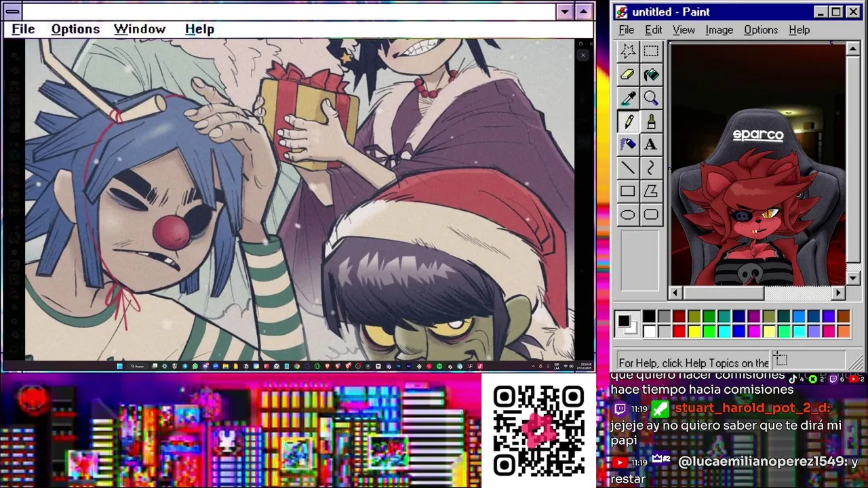Viewport: 868px width, 488px height.
Task: Click username stuart_harold_pot_2_d in chat
Action: [x=752, y=408]
